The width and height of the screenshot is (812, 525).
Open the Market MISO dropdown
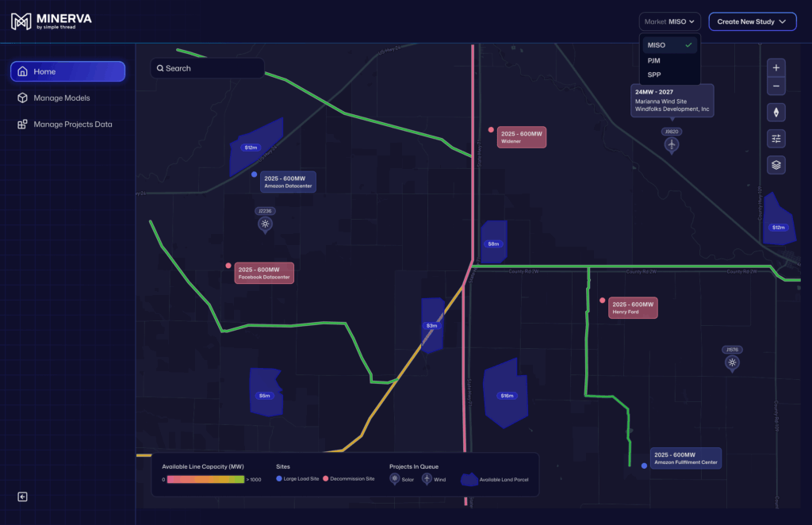[669, 21]
